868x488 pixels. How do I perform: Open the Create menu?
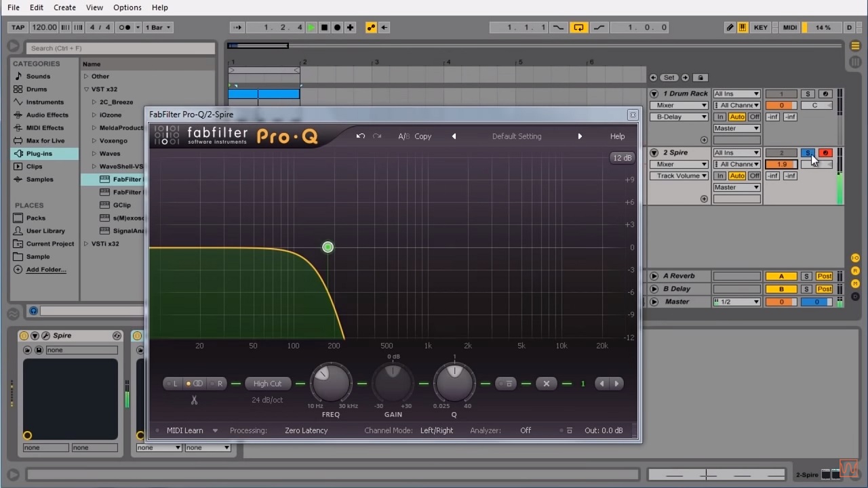coord(64,7)
